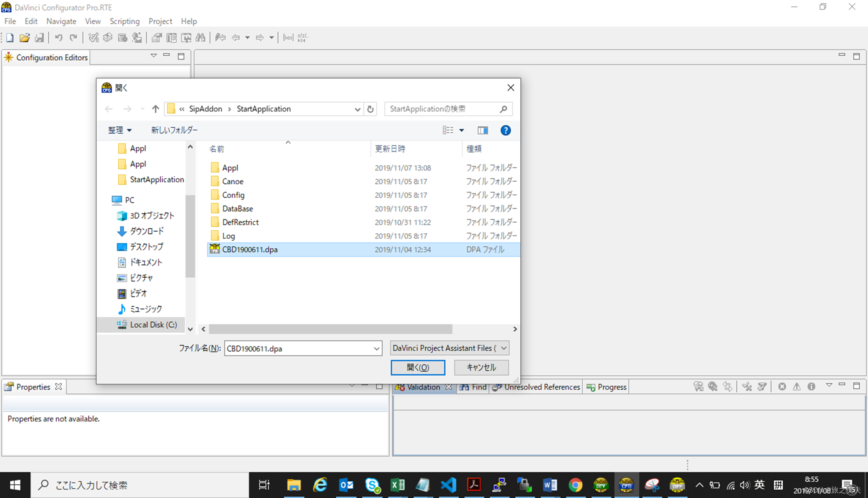The image size is (868, 498).
Task: Go up one folder level arrow
Action: pos(155,109)
